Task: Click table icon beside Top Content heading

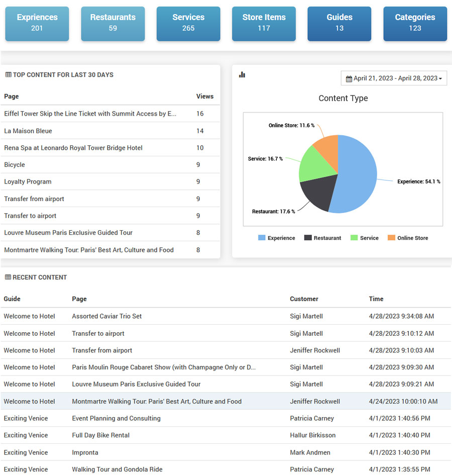Action: 8,75
